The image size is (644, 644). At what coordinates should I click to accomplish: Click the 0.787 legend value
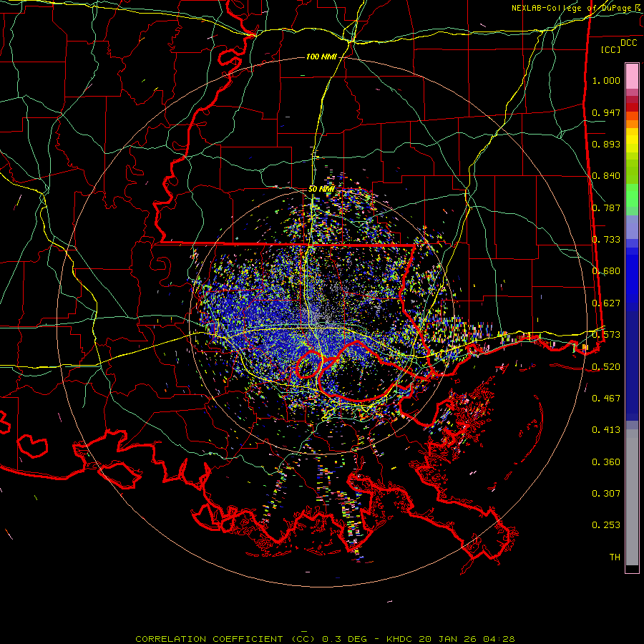pyautogui.click(x=606, y=208)
